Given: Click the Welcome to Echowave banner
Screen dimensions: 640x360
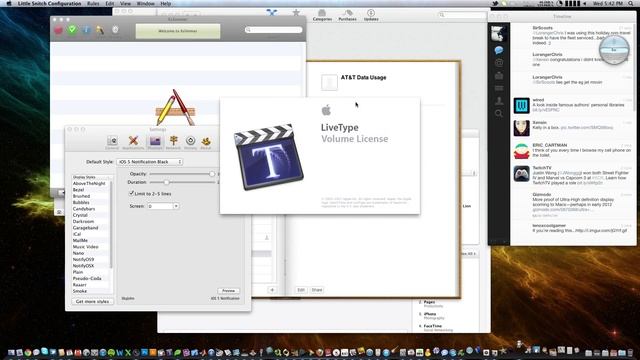Looking at the screenshot, I should click(178, 31).
